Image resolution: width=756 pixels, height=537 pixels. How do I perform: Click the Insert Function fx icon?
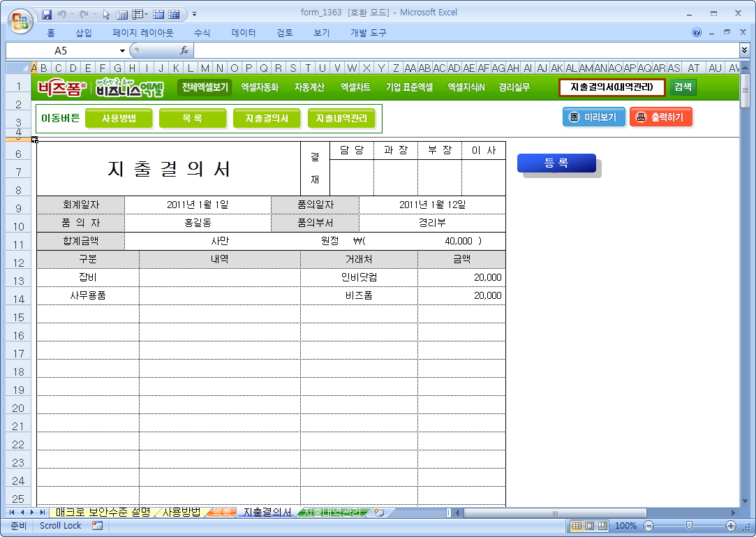184,50
